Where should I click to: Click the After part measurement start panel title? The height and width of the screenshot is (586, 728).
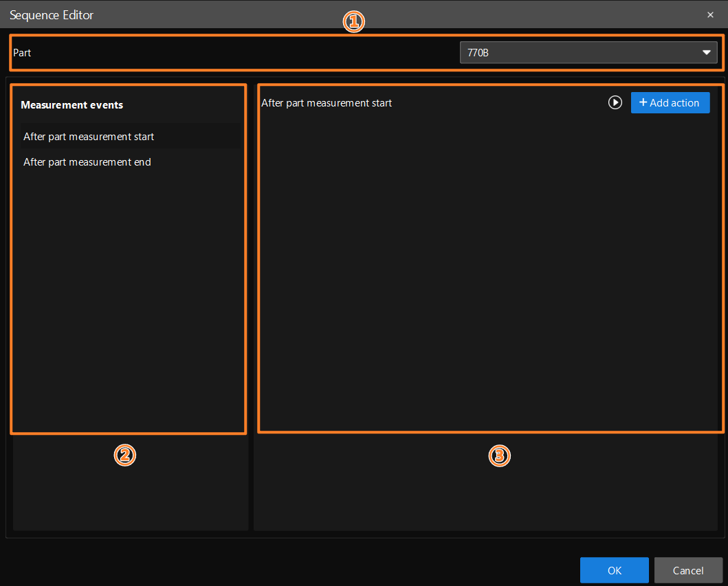(326, 102)
